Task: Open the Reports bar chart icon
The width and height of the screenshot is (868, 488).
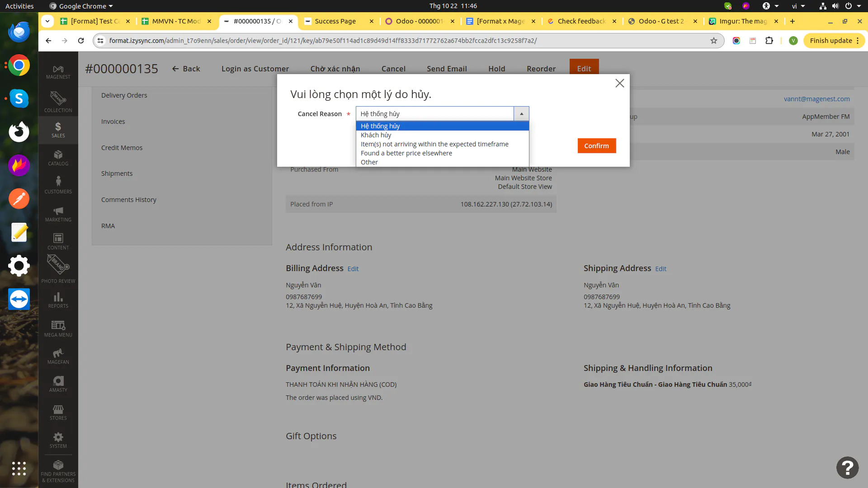Action: pos(58,300)
